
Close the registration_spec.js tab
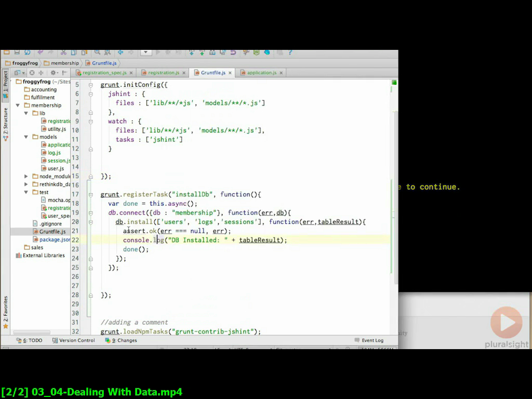coord(131,73)
